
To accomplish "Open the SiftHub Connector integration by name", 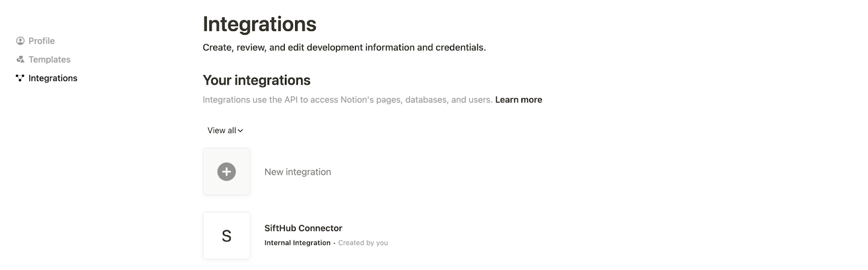I will click(303, 228).
